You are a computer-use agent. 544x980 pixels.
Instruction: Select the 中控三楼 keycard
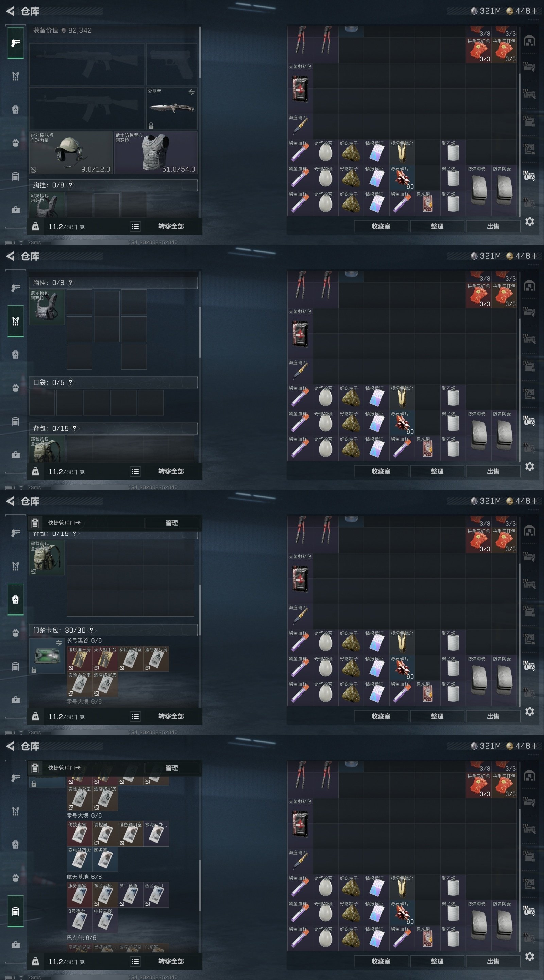point(105,920)
